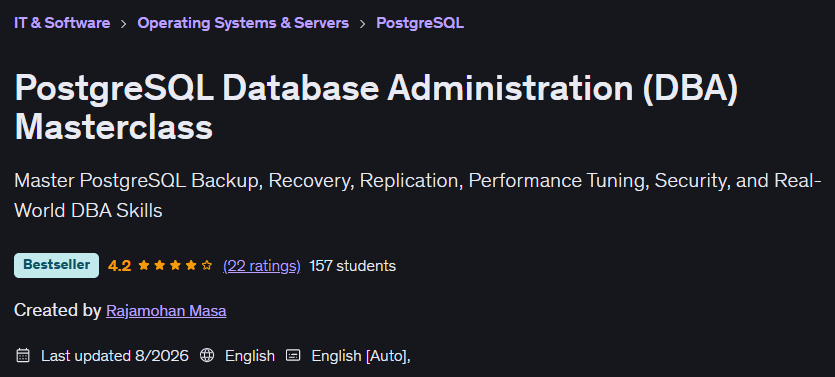Viewport: 835px width, 377px height.
Task: Click the English [Auto] captions text
Action: click(361, 356)
